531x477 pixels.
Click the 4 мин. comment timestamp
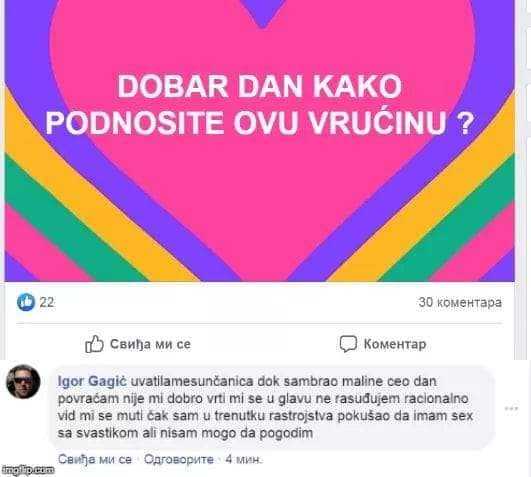coord(244,459)
